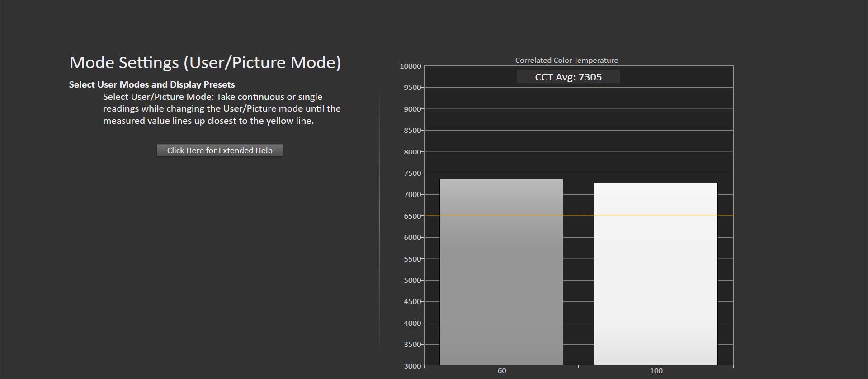
Task: Select the white 100 percent CCT bar
Action: (656, 274)
